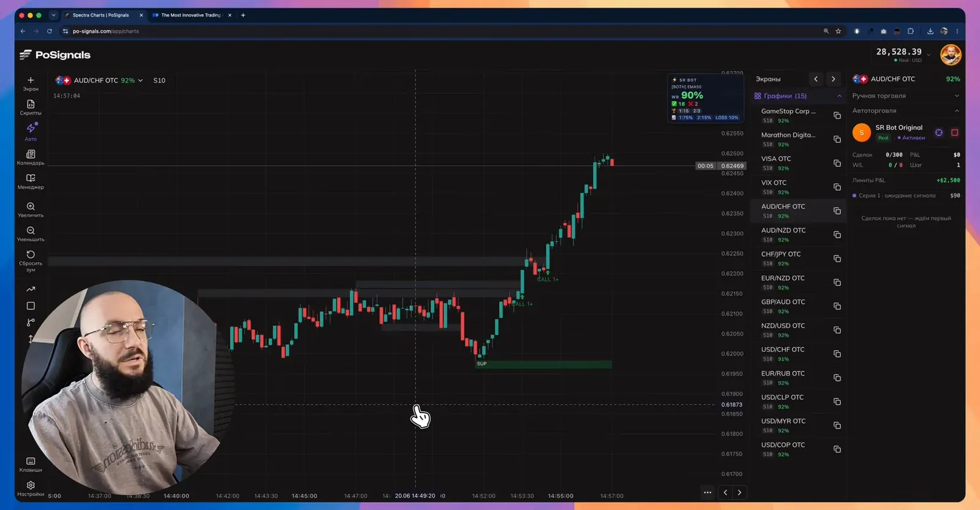Bookmark this page with the star icon
Image resolution: width=980 pixels, height=510 pixels.
click(x=839, y=31)
